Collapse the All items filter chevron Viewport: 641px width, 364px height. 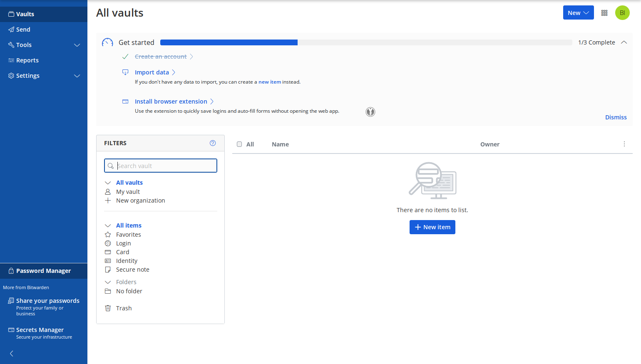(108, 225)
